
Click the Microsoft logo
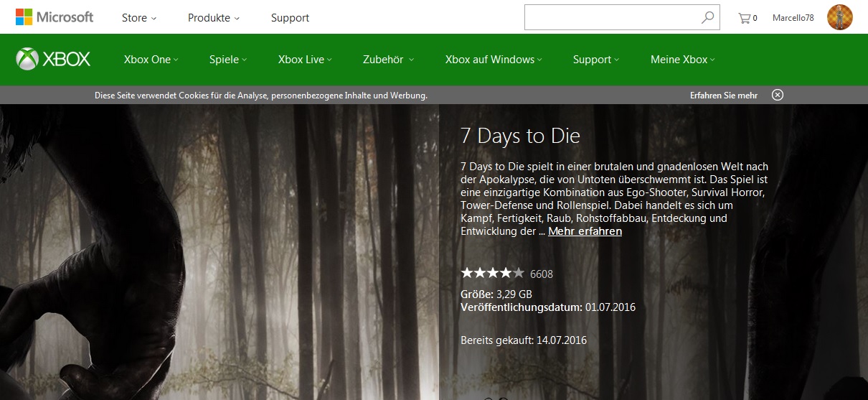coord(55,17)
